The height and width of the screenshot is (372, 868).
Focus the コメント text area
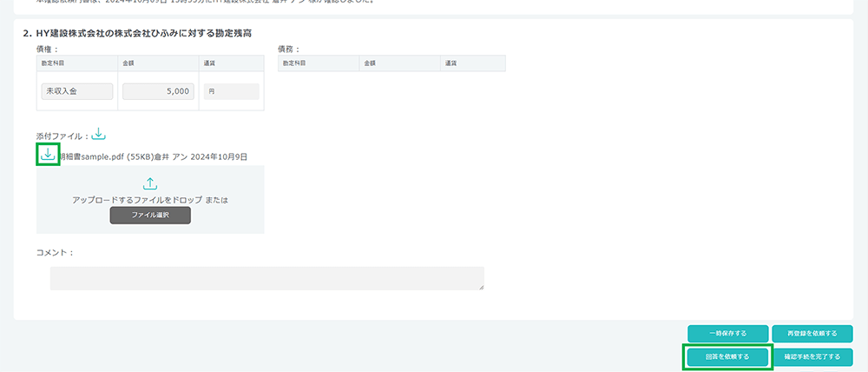pyautogui.click(x=266, y=278)
